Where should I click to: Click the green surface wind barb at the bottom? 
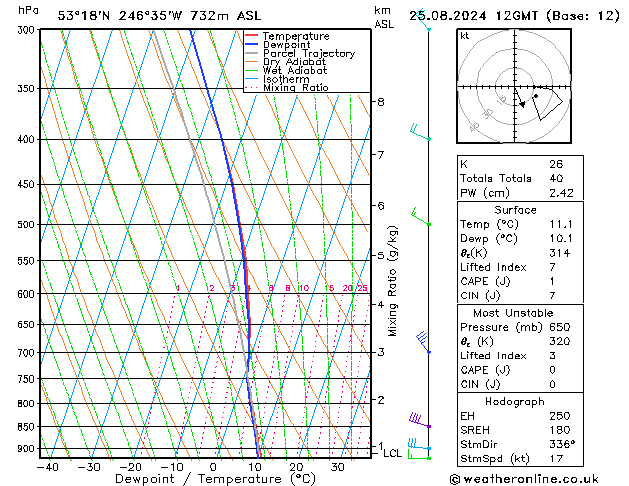point(419,455)
